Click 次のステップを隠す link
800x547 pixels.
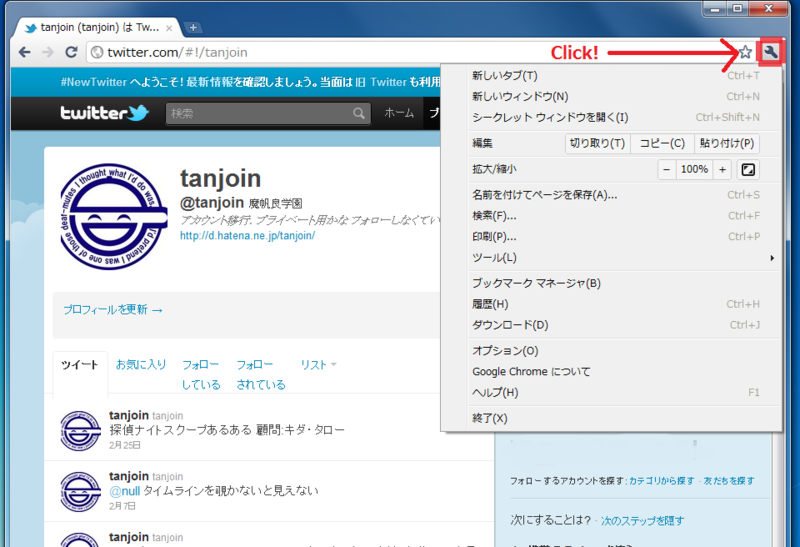[x=642, y=520]
